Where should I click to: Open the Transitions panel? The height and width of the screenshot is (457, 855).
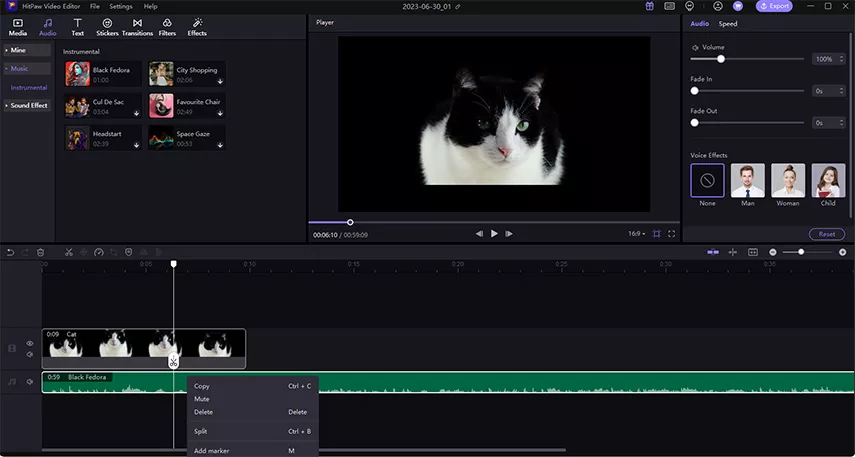pyautogui.click(x=137, y=26)
